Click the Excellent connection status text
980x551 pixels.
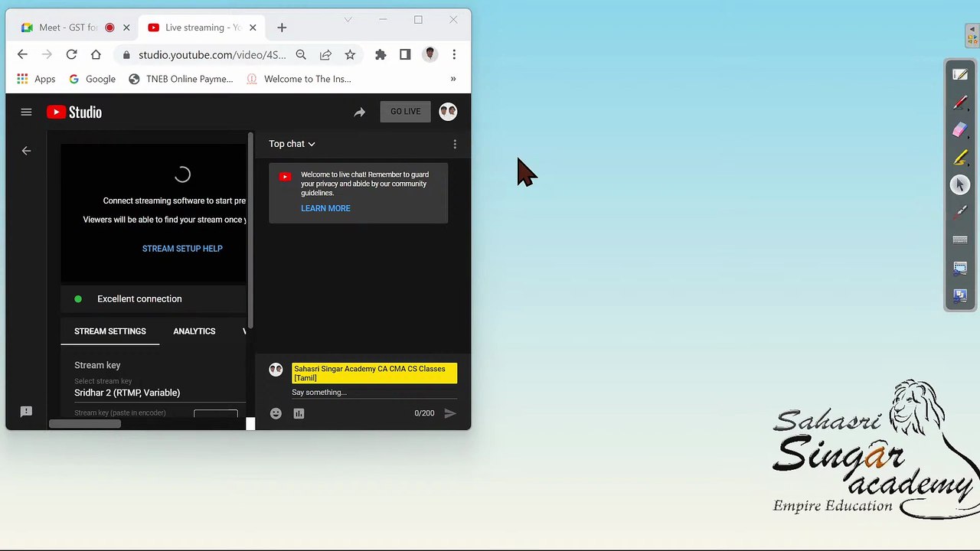pos(139,299)
